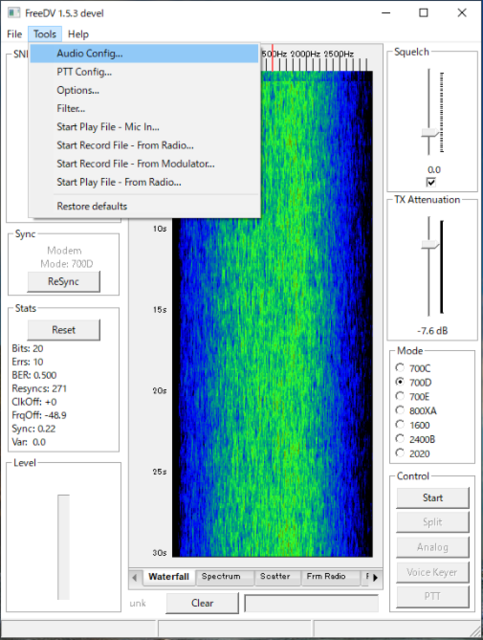Screen dimensions: 483x640
Task: Click the TX Attenuation slider handle
Action: pyautogui.click(x=430, y=244)
